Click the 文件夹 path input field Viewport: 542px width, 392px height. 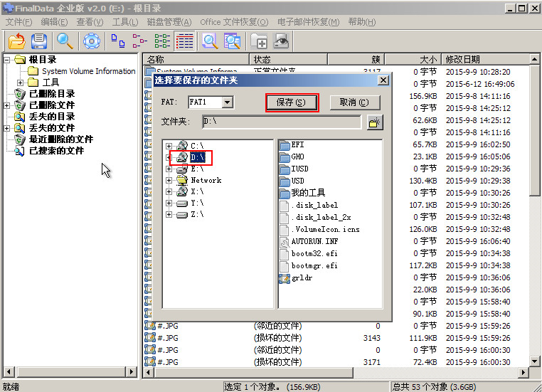click(282, 122)
